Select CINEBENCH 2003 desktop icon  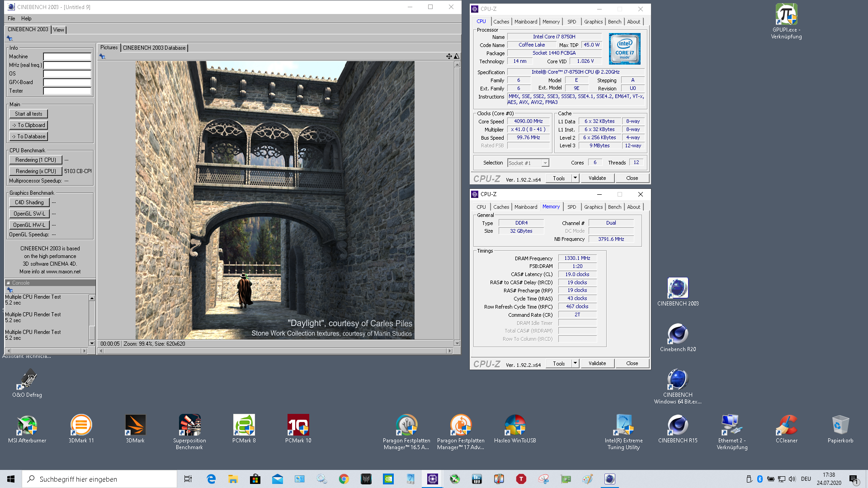678,292
